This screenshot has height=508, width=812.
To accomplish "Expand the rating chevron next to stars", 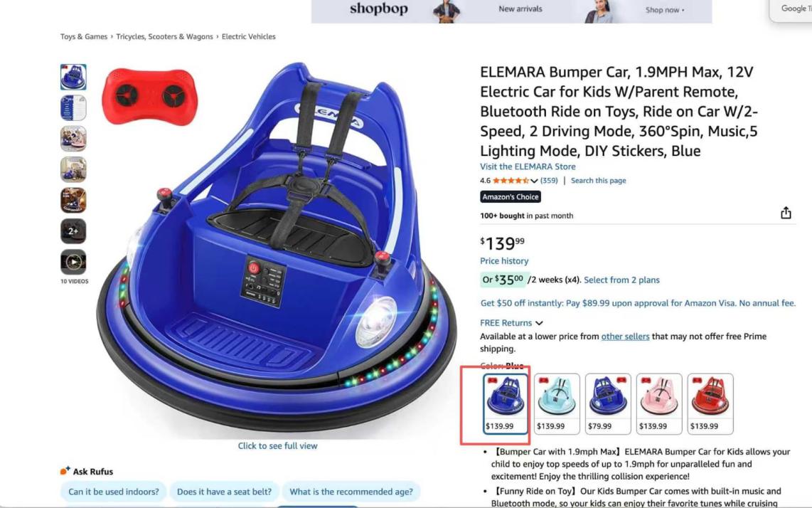I will [x=534, y=181].
